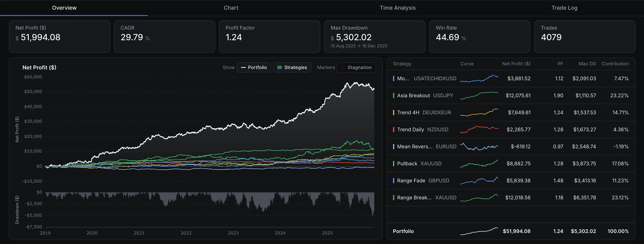The width and height of the screenshot is (644, 244).
Task: Open the Time Analysis tab
Action: pyautogui.click(x=397, y=8)
